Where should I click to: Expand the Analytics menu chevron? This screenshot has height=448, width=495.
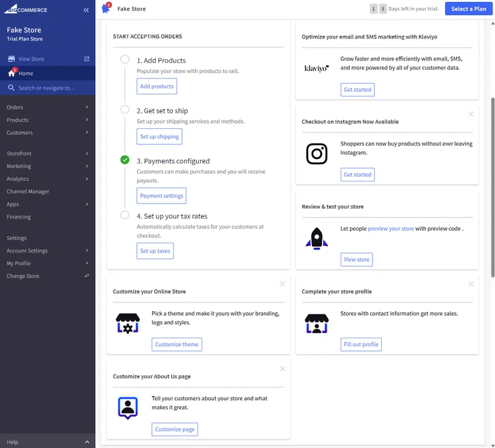pos(86,179)
